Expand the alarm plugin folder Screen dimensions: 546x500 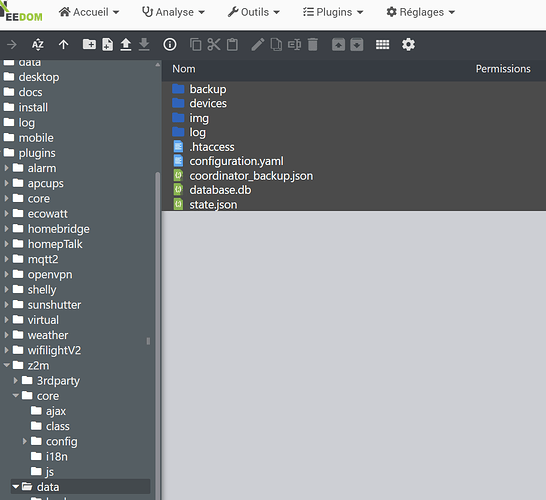[x=6, y=168]
